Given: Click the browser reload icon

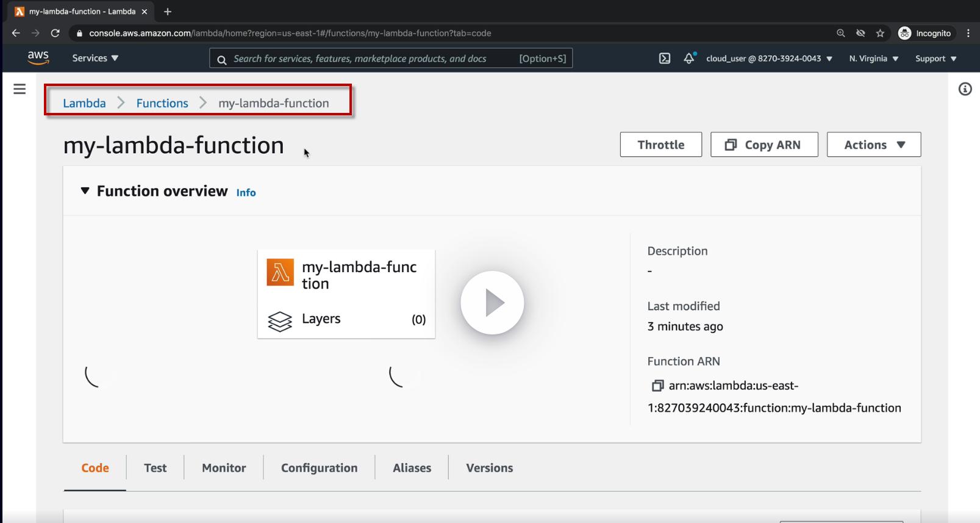Looking at the screenshot, I should tap(55, 33).
